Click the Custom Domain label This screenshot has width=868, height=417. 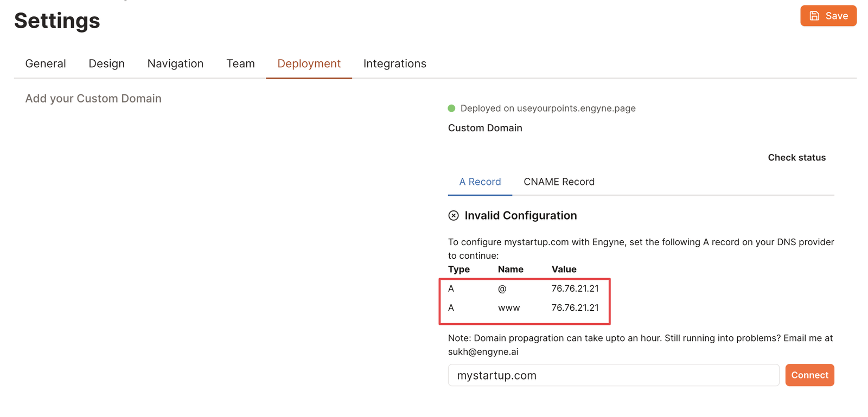click(485, 128)
